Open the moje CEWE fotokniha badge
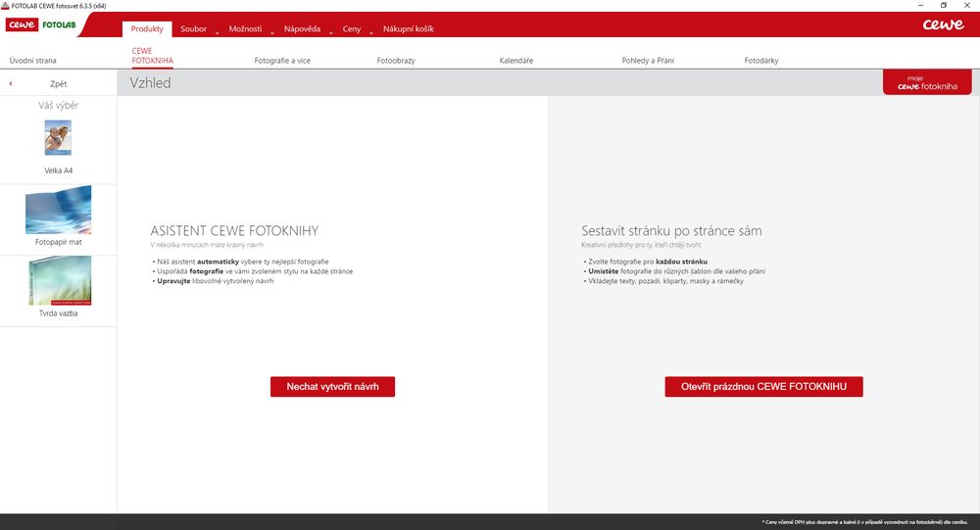Viewport: 980px width, 530px height. tap(927, 82)
